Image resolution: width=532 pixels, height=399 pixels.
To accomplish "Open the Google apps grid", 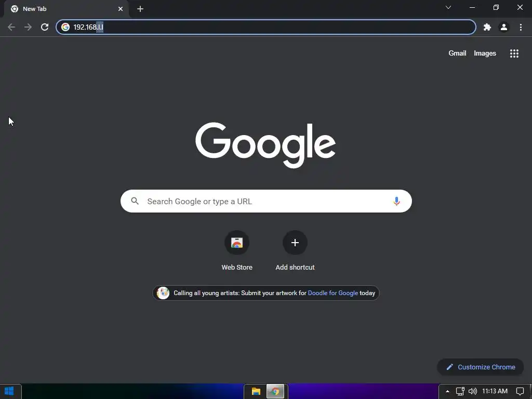I will pos(514,54).
